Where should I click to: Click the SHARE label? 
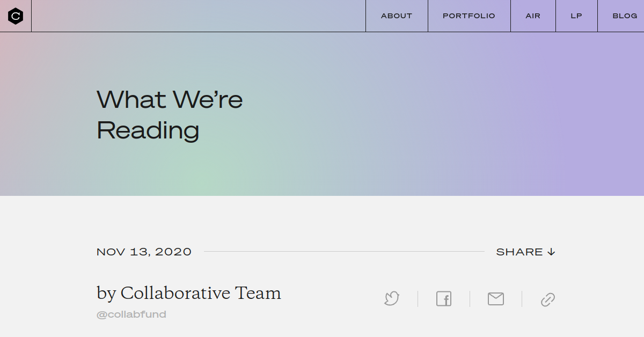(519, 251)
